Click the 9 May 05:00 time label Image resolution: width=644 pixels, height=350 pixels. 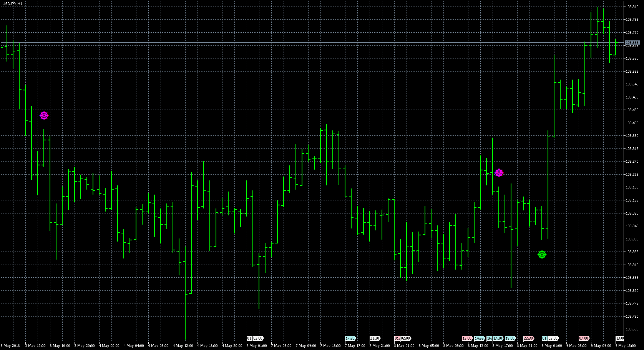[x=576, y=345]
